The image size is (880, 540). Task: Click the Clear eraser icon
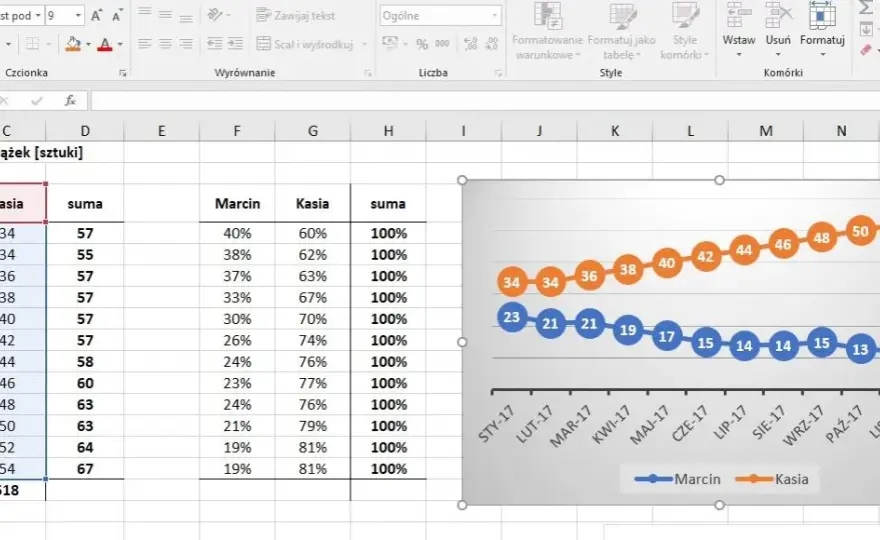click(x=866, y=51)
